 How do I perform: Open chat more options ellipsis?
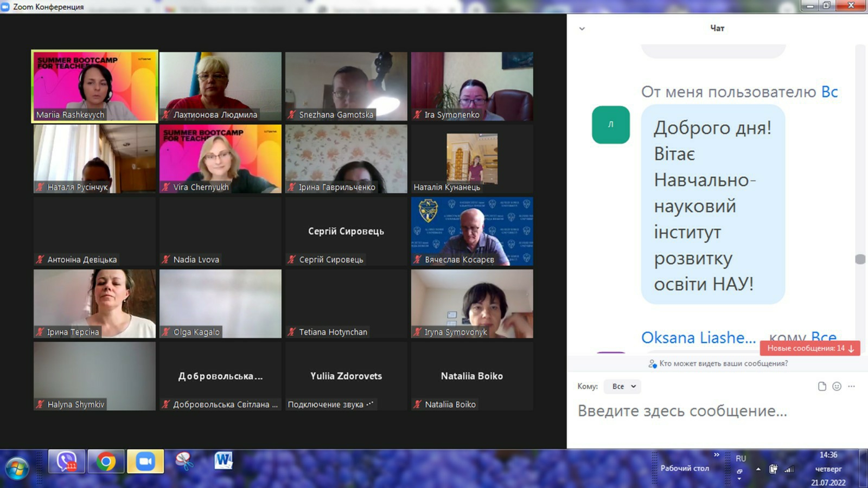(852, 386)
